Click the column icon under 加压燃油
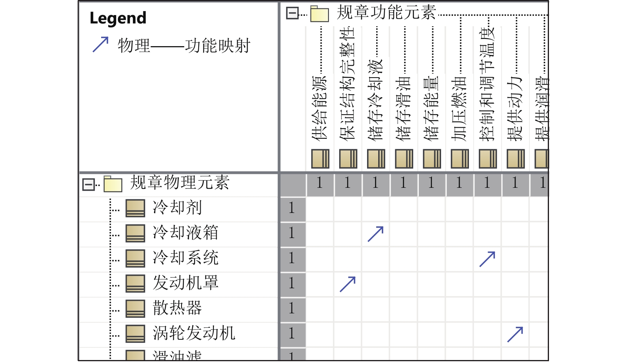627x364 pixels. (x=459, y=159)
